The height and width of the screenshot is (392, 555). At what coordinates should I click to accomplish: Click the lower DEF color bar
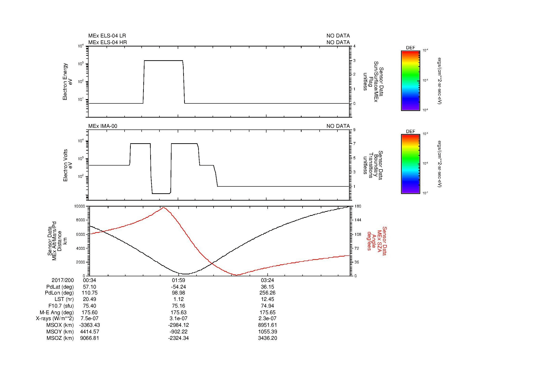[410, 164]
